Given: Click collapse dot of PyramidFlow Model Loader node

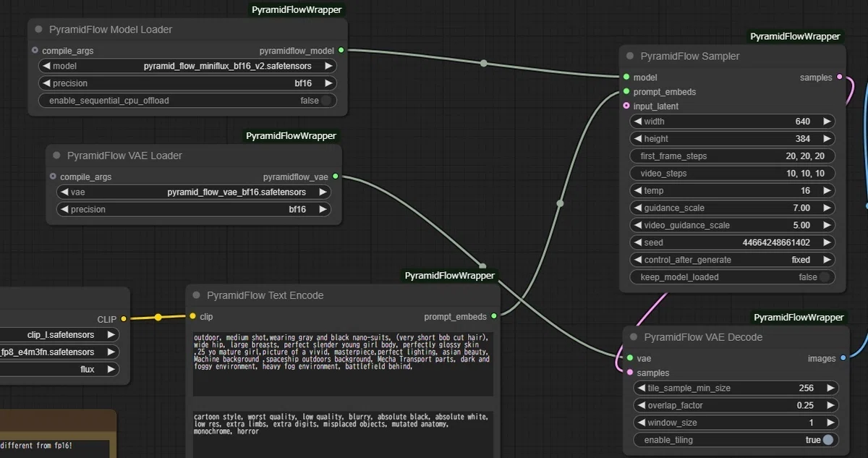Looking at the screenshot, I should (x=39, y=30).
